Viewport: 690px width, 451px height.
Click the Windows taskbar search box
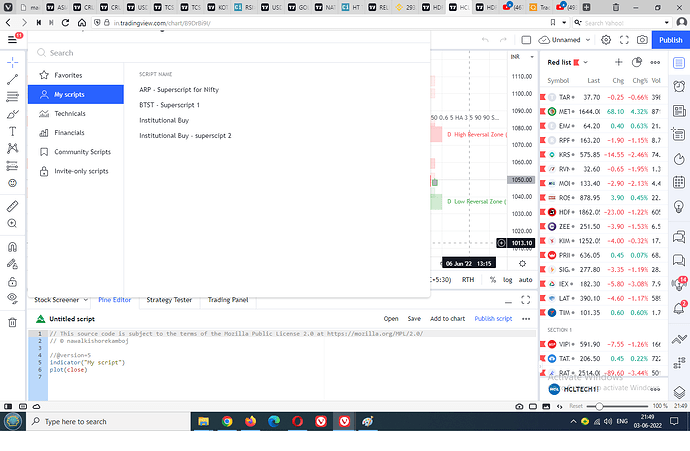(x=109, y=422)
